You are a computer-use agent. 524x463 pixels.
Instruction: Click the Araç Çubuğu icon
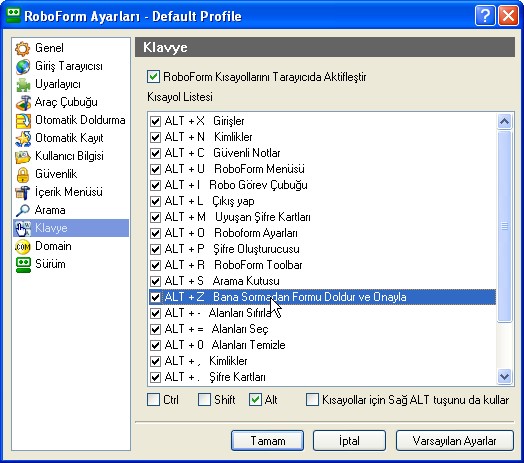tap(23, 103)
